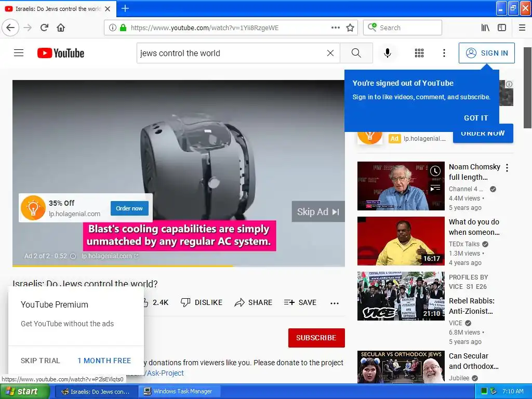The image size is (532, 399).
Task: Dismiss signed-out notice with GOT IT
Action: pos(476,118)
